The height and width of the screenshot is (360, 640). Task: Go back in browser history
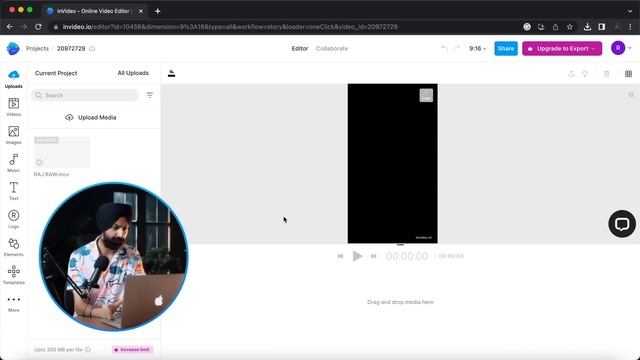click(x=10, y=27)
